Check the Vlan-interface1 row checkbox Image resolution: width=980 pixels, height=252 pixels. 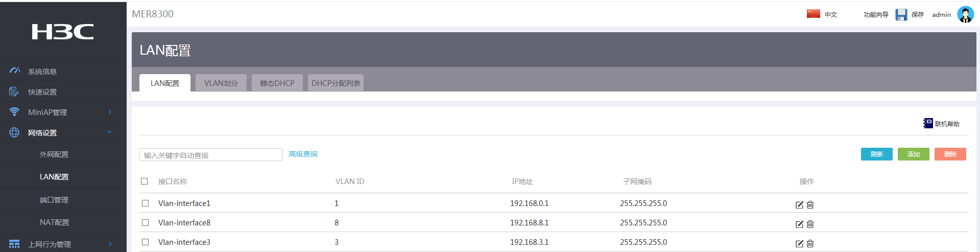coord(146,203)
